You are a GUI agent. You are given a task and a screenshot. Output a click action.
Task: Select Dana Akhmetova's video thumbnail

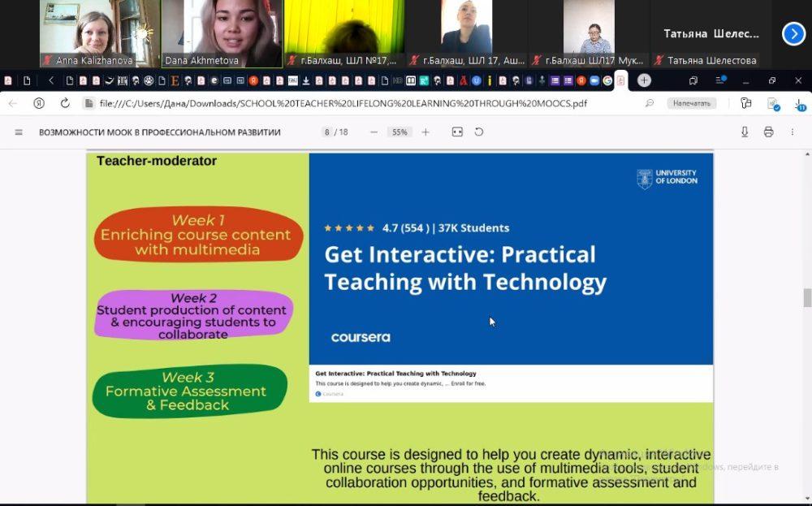tap(222, 33)
